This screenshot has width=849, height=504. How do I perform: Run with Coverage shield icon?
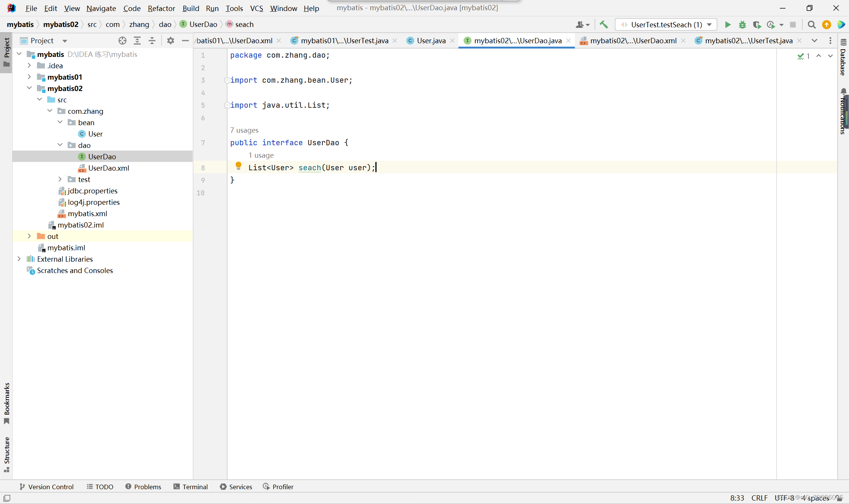756,25
